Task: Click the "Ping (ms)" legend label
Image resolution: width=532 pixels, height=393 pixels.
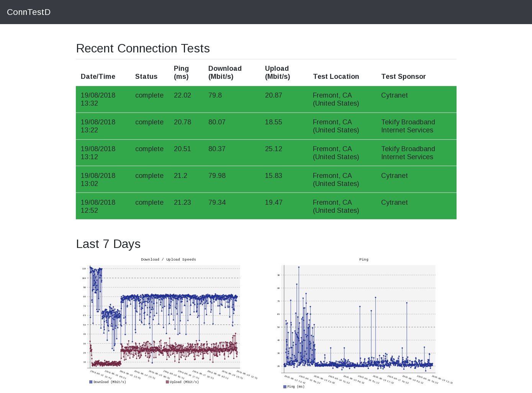Action: [x=296, y=386]
